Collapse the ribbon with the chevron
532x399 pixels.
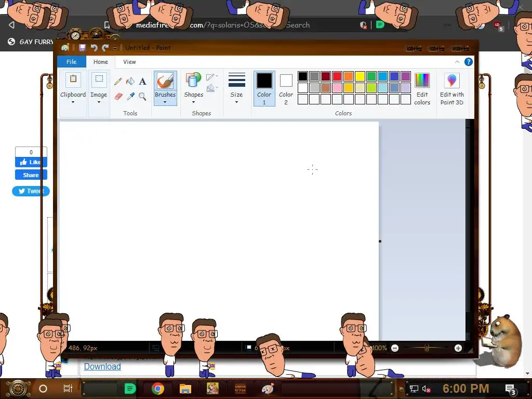point(457,62)
